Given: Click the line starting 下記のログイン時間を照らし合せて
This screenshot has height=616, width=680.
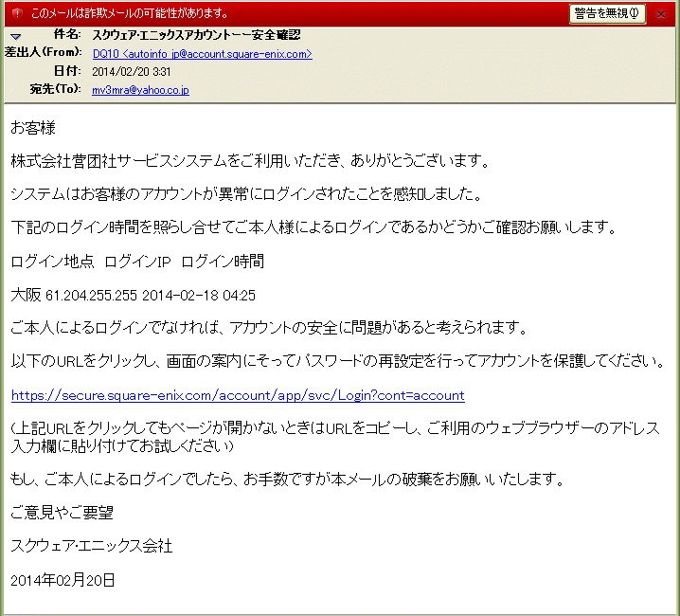Looking at the screenshot, I should pos(313,227).
